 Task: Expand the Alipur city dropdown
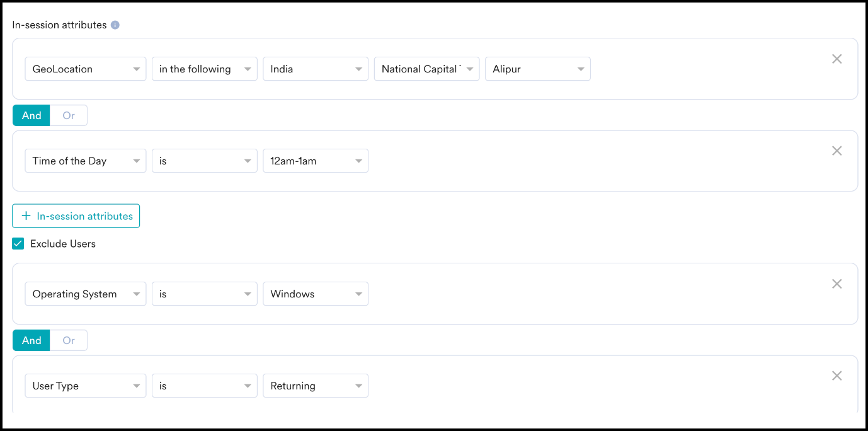point(537,69)
